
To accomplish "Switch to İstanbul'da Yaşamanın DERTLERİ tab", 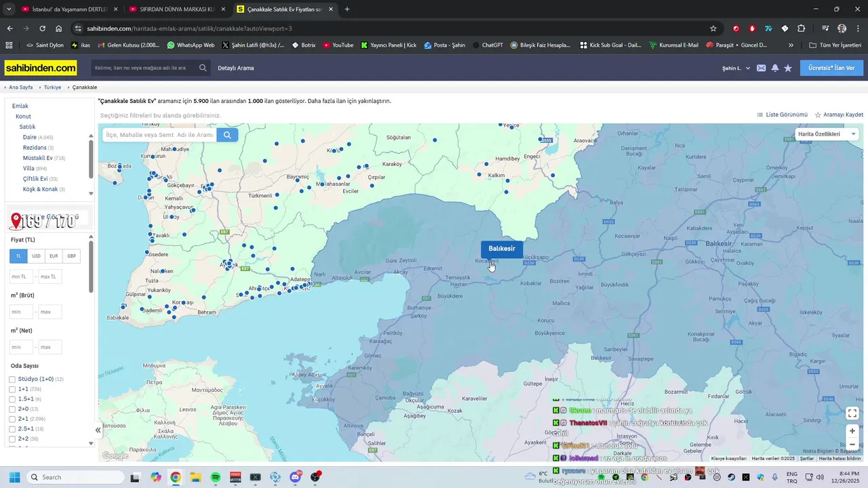I will pos(70,9).
